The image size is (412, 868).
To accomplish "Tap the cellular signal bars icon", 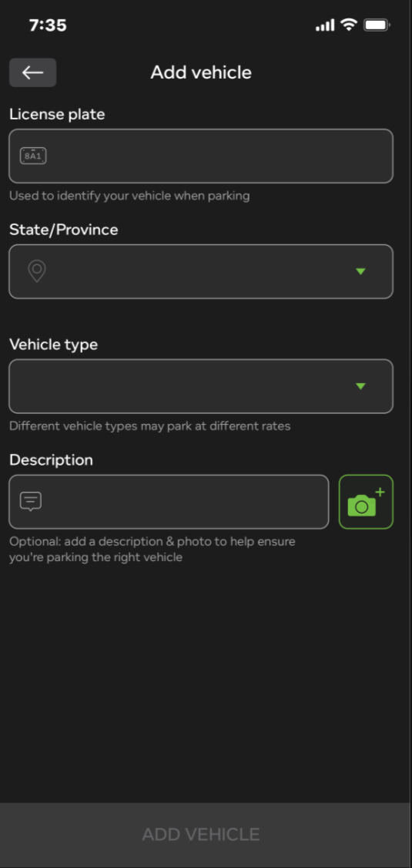I will pyautogui.click(x=325, y=25).
